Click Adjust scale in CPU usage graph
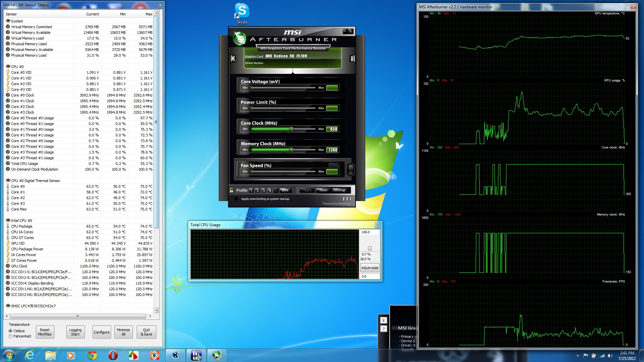The width and height of the screenshot is (644, 362). tap(370, 267)
